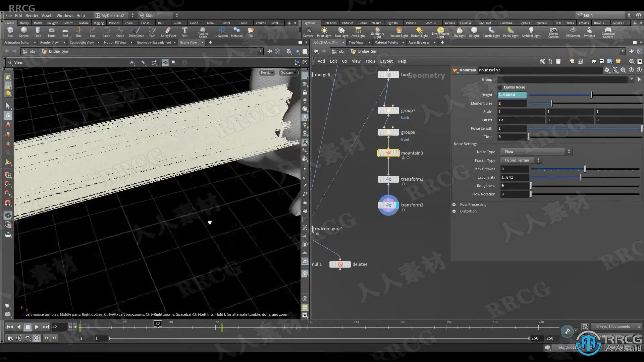Click the No cam camera button
Image resolution: width=644 pixels, height=362 pixels.
coord(288,73)
